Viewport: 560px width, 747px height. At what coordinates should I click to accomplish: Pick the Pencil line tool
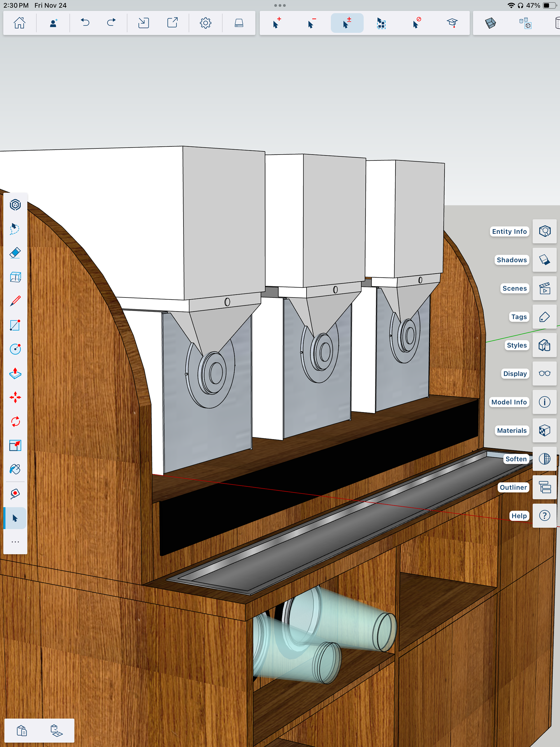(x=15, y=300)
